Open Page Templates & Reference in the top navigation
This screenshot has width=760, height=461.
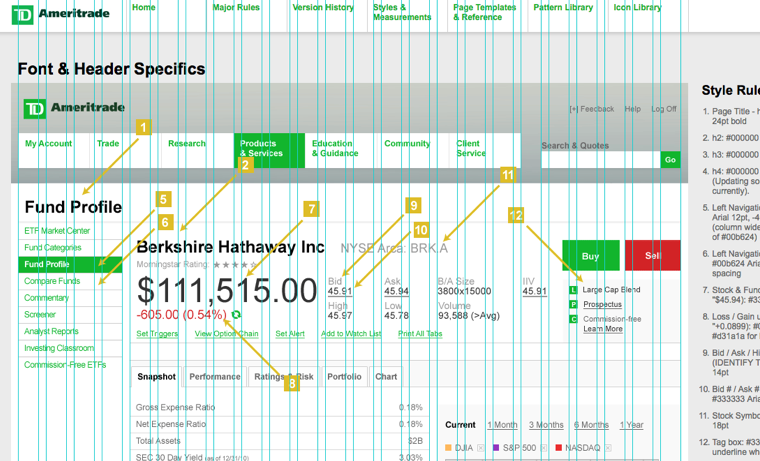tap(485, 12)
